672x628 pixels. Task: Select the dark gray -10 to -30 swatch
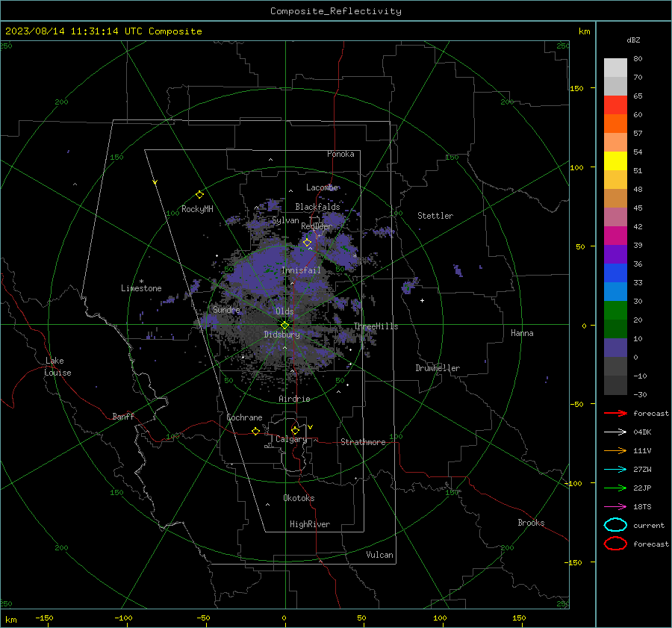[x=615, y=385]
